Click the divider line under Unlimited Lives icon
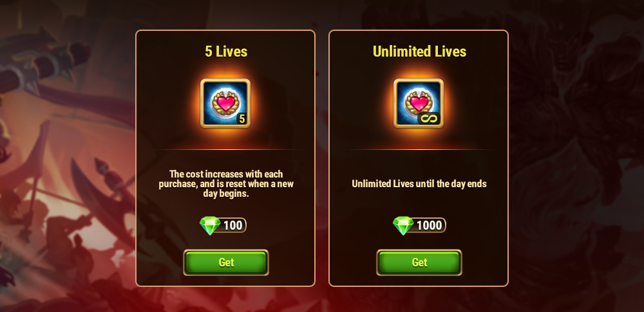 pos(419,149)
